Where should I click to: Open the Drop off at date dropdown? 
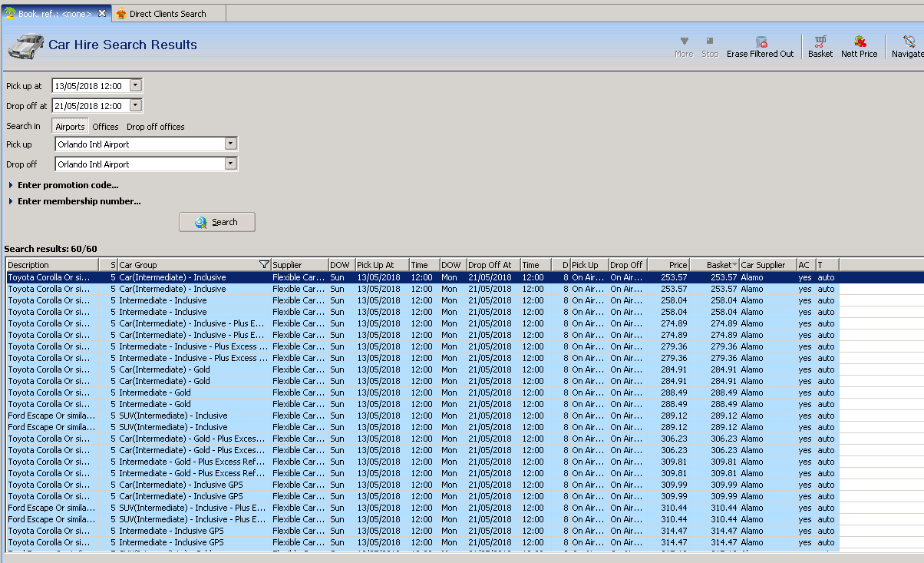coord(136,106)
